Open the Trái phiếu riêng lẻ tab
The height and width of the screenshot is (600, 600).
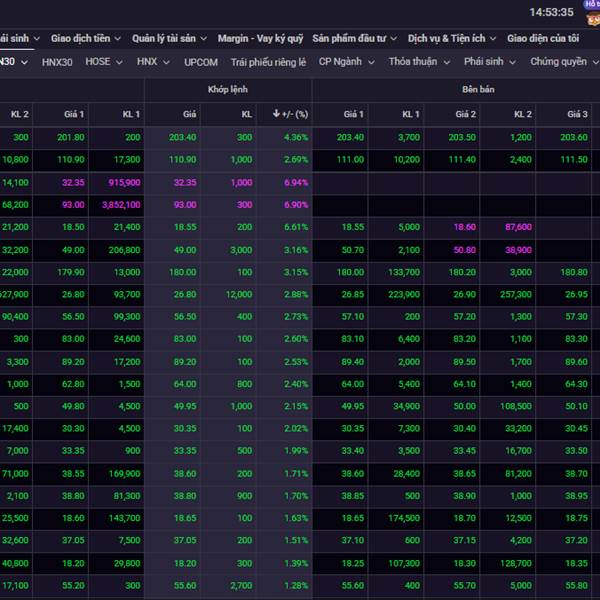(268, 62)
